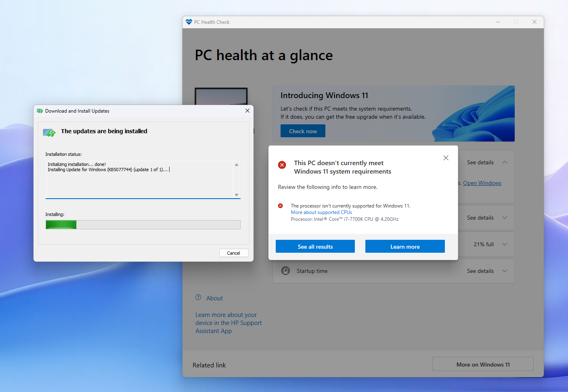This screenshot has width=568, height=392.
Task: Dismiss the Windows 11 requirements dialog
Action: [x=446, y=158]
